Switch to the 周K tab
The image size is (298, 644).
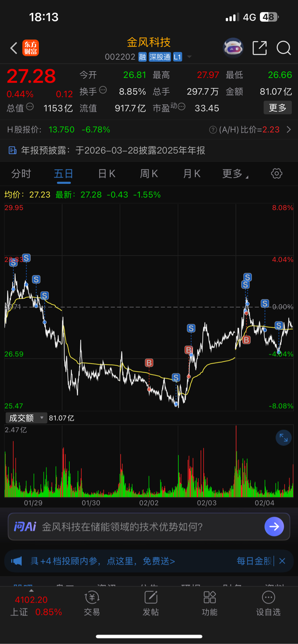click(149, 174)
